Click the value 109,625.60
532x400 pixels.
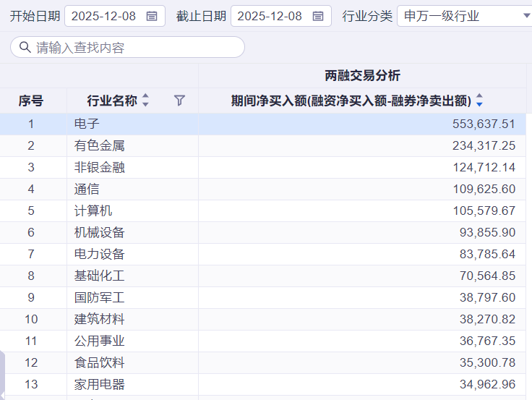[484, 189]
